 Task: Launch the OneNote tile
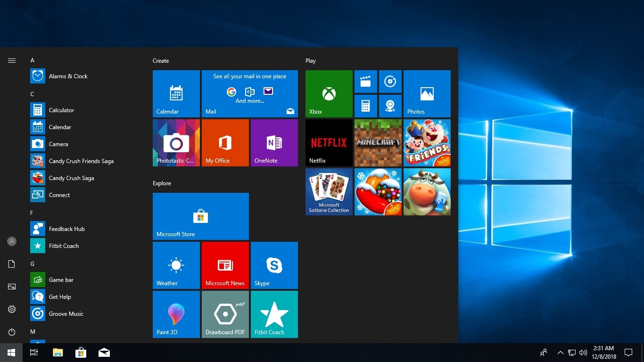pyautogui.click(x=274, y=143)
